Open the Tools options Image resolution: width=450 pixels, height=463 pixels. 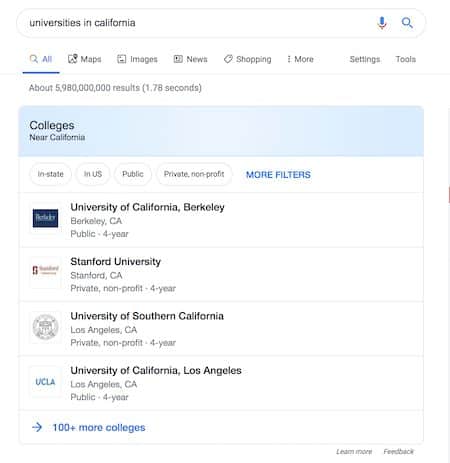(406, 59)
